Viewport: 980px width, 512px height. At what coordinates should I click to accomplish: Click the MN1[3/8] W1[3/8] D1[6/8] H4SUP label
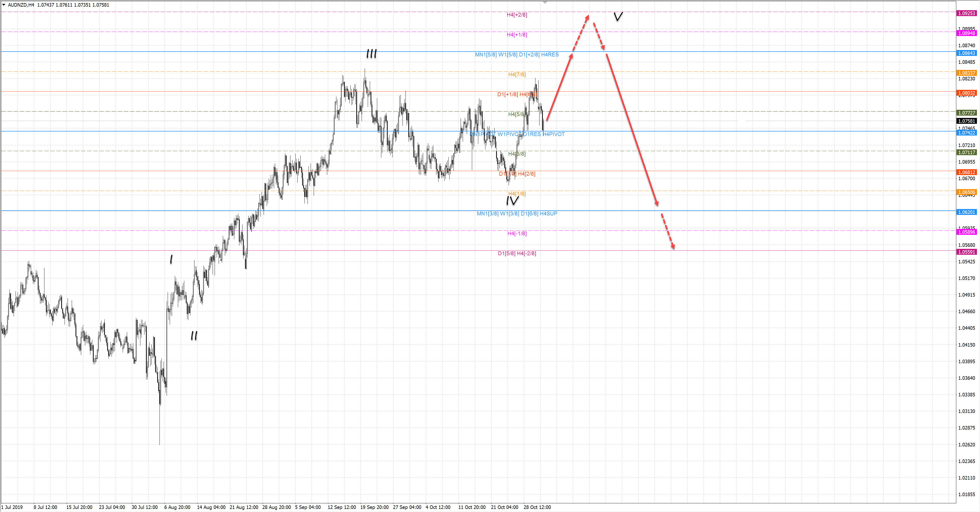pyautogui.click(x=517, y=214)
